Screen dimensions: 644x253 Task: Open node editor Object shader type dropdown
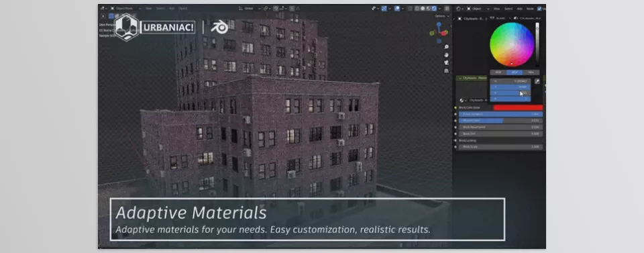pyautogui.click(x=478, y=9)
